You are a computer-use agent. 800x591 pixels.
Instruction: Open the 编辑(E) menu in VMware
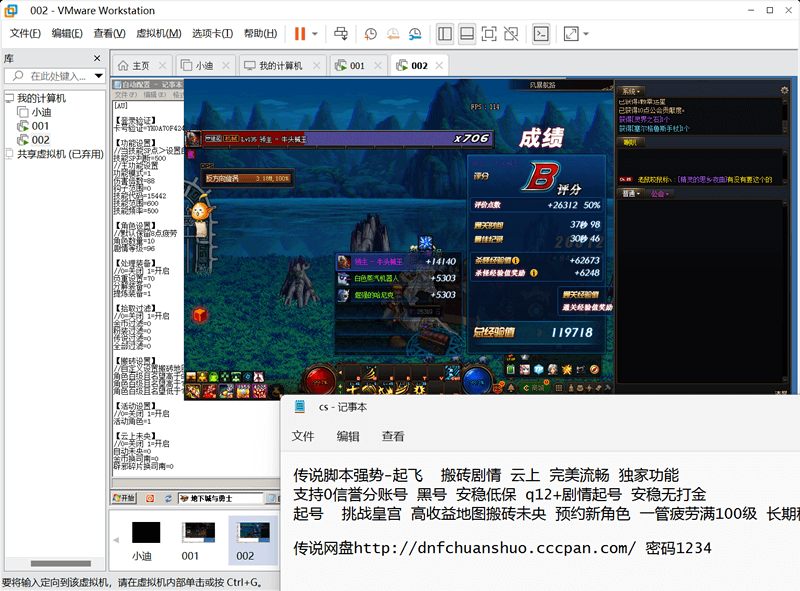(x=67, y=34)
